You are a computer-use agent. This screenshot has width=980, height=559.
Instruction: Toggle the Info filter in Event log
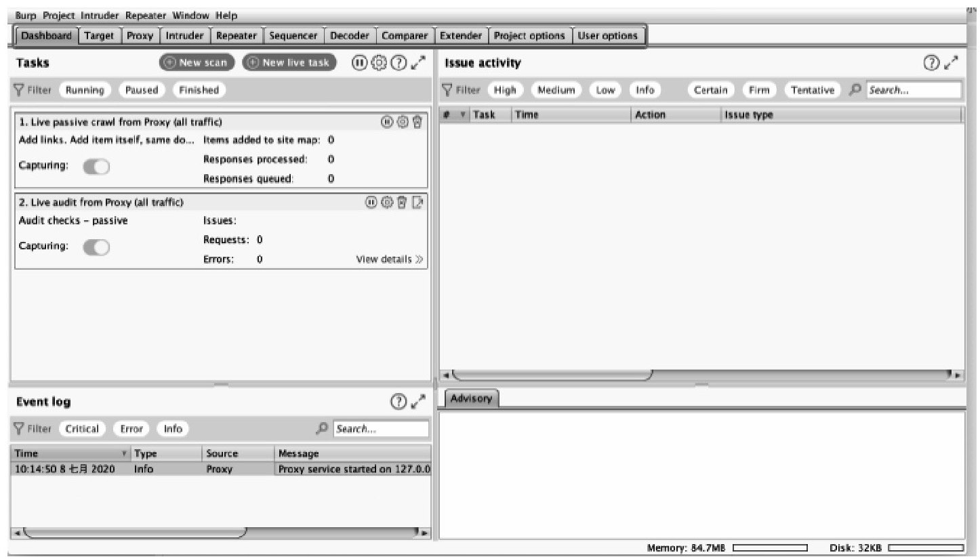173,429
